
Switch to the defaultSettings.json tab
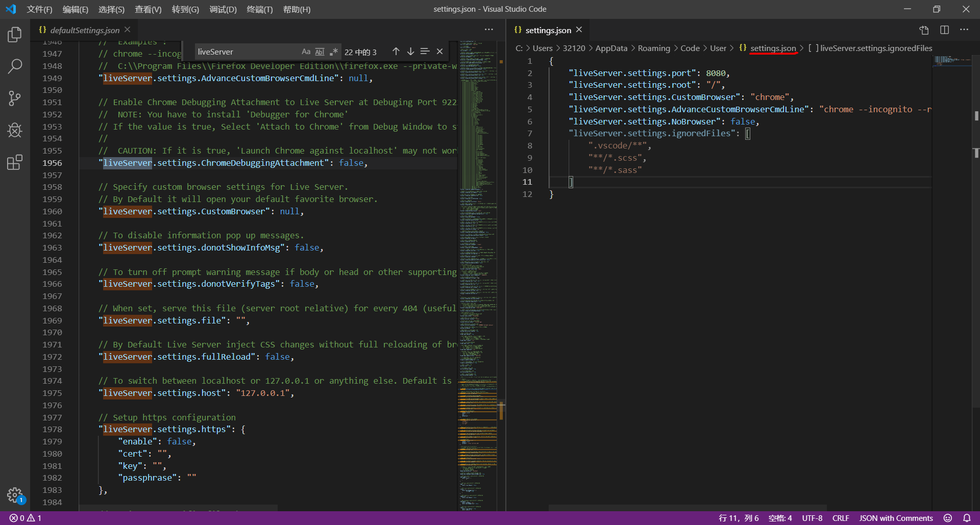tap(84, 30)
